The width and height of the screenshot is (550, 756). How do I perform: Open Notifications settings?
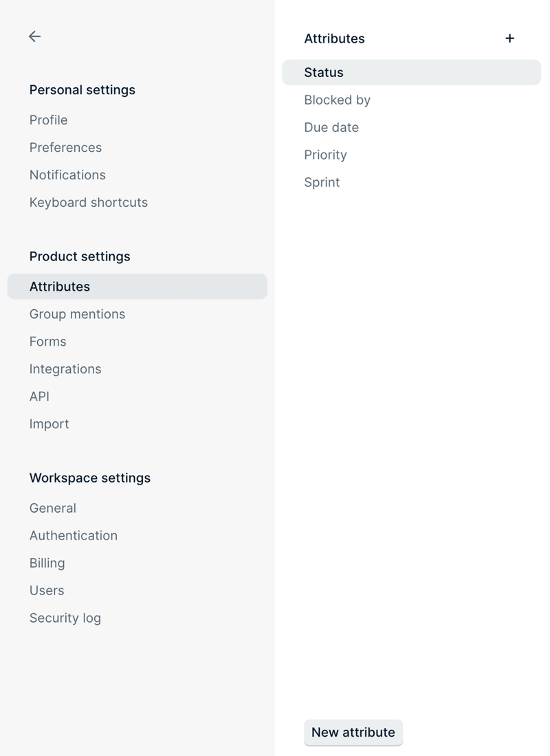[x=67, y=175]
